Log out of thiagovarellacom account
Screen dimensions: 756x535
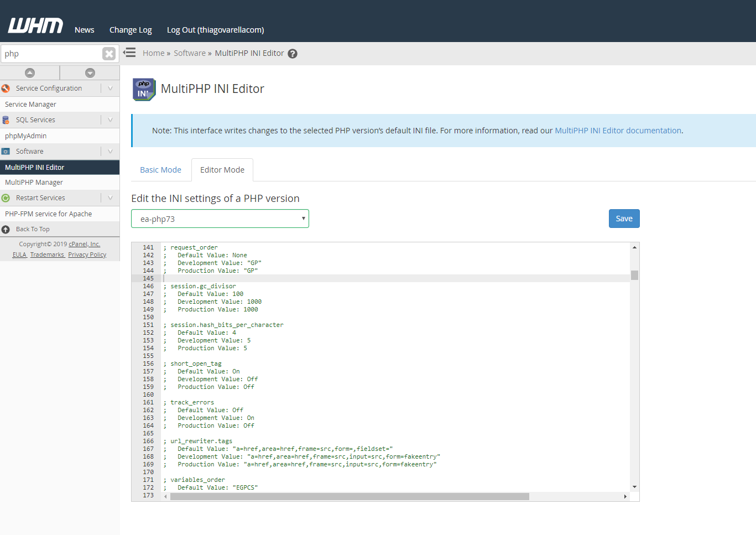(216, 30)
